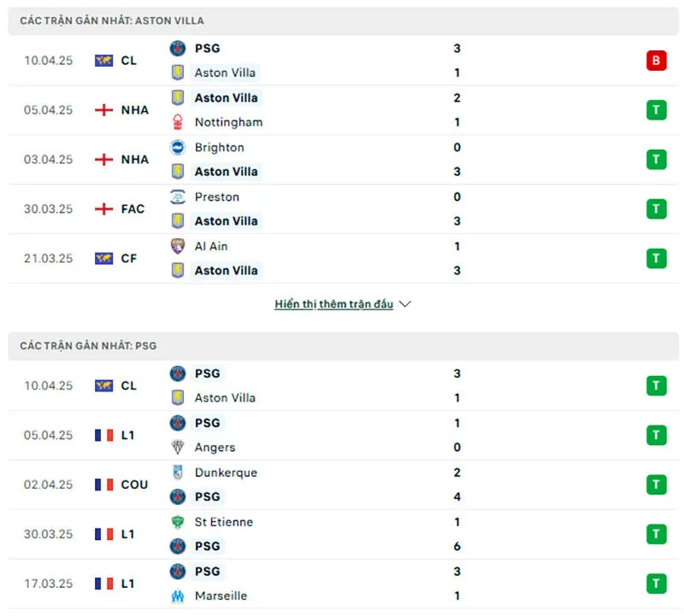Click the Brighton team name

point(219,147)
